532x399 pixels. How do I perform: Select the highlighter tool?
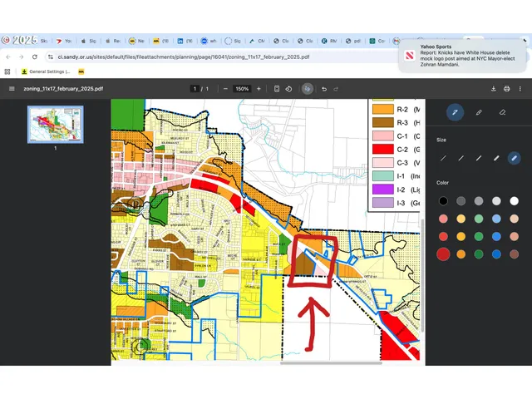(x=479, y=112)
